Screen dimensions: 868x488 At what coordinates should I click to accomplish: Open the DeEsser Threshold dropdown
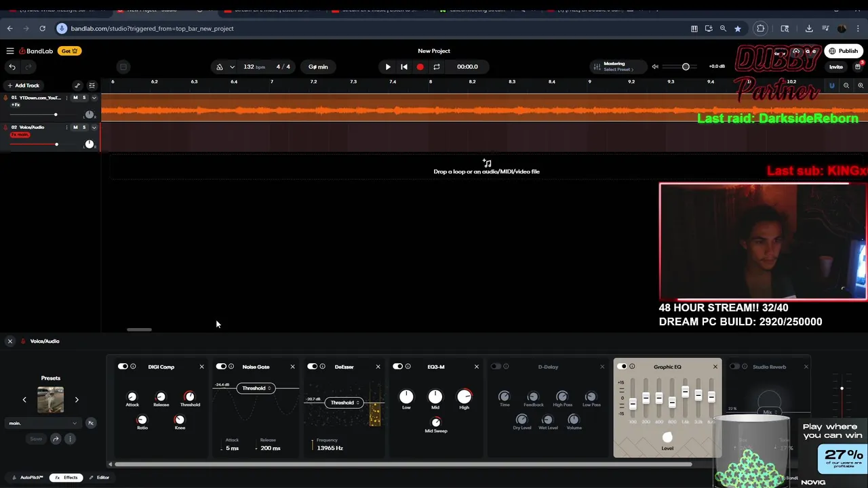(345, 403)
